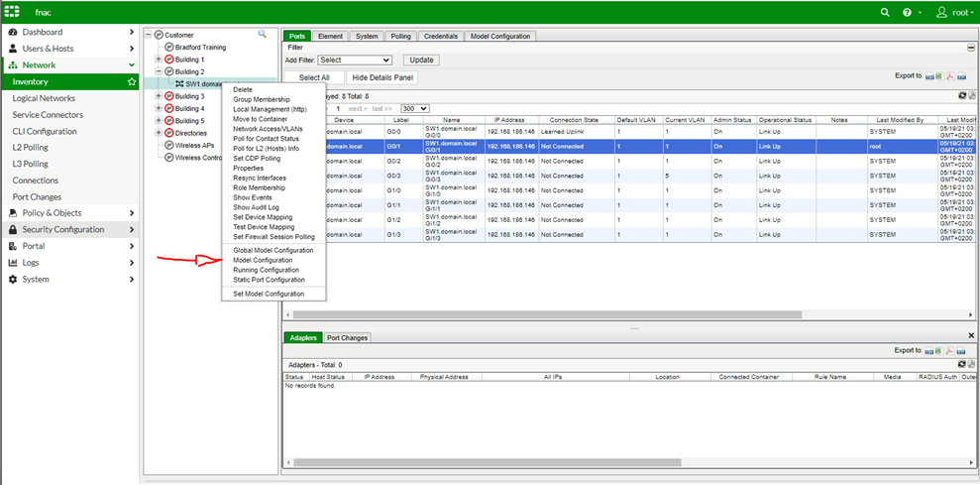This screenshot has width=980, height=485.
Task: Close the lower Adapters details panel
Action: [970, 336]
